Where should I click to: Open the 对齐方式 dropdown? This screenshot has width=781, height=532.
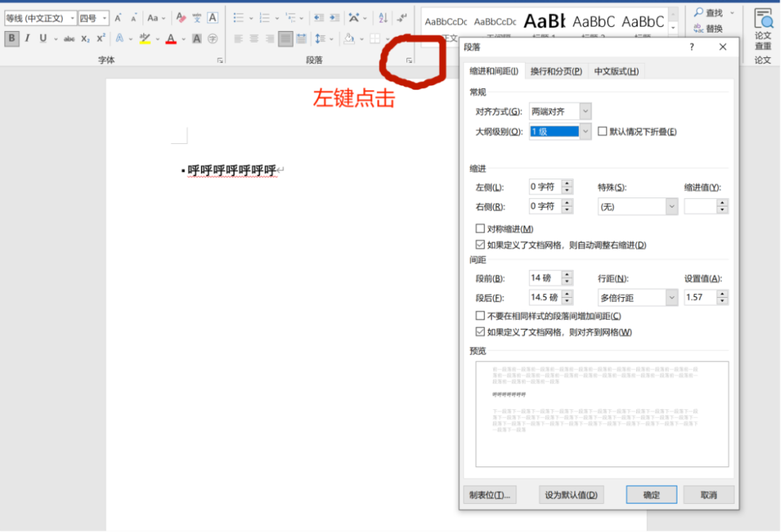pyautogui.click(x=585, y=111)
